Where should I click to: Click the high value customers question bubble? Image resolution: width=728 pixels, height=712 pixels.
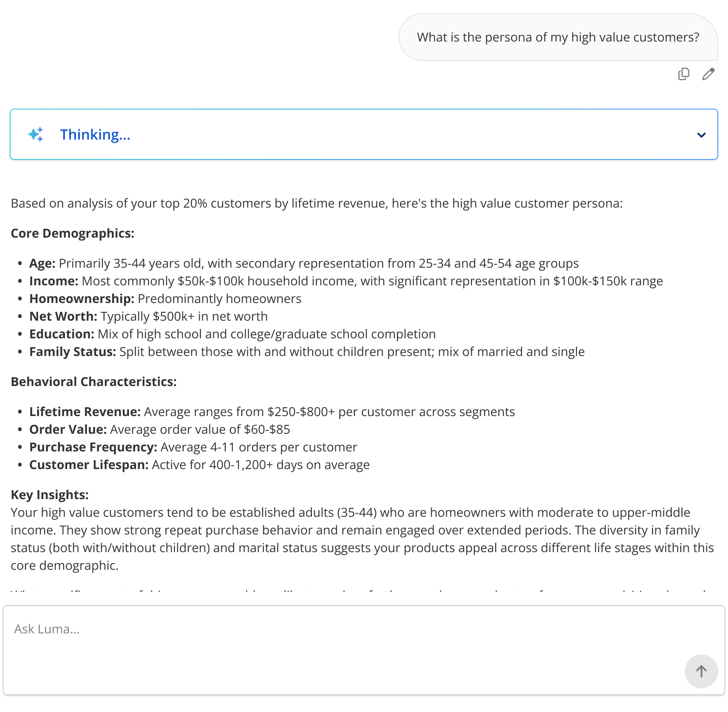[558, 37]
